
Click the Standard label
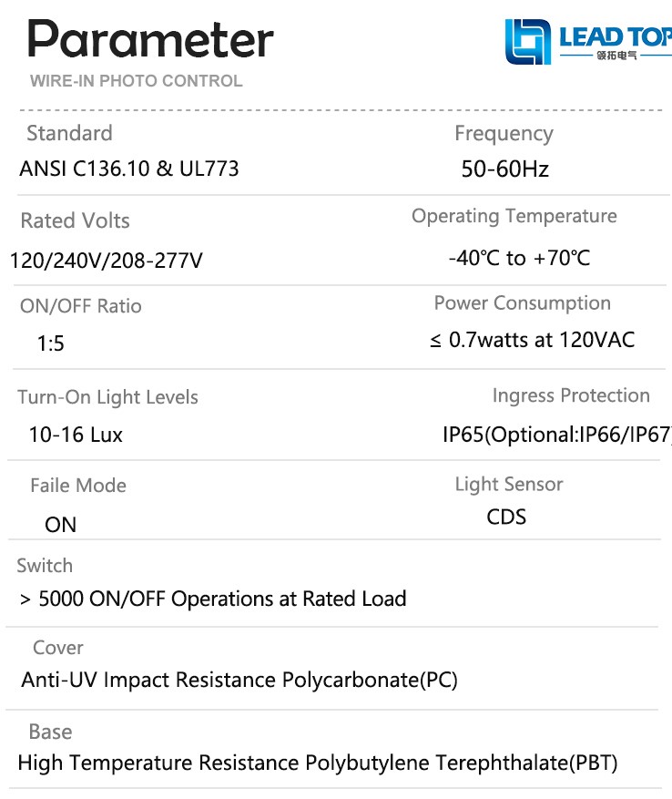point(69,134)
